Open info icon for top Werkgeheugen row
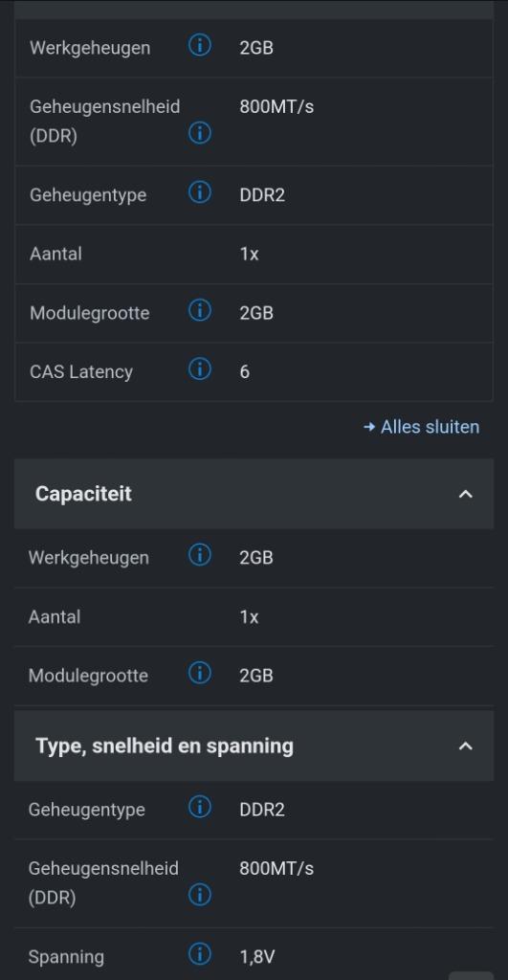Screen dimensions: 508x980 tap(199, 46)
